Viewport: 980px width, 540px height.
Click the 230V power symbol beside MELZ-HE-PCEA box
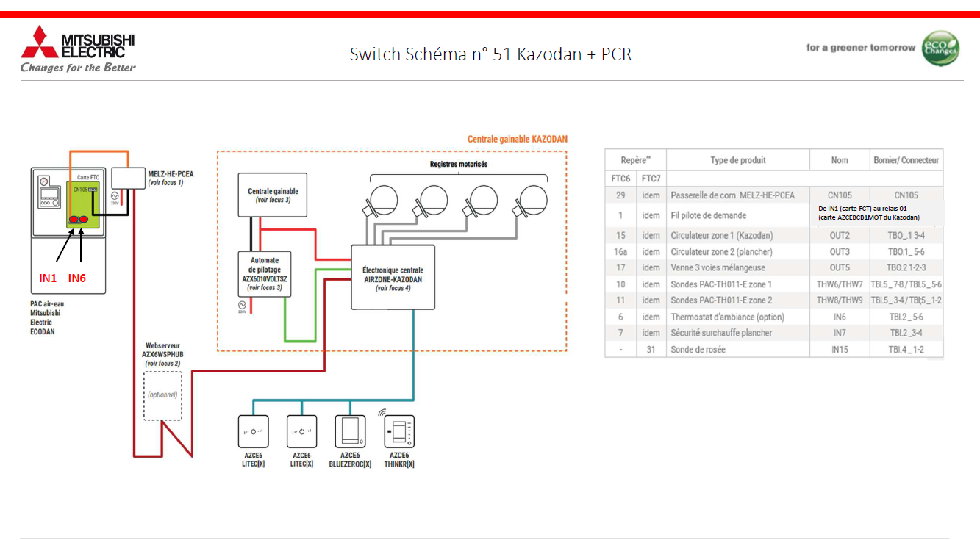pyautogui.click(x=114, y=197)
